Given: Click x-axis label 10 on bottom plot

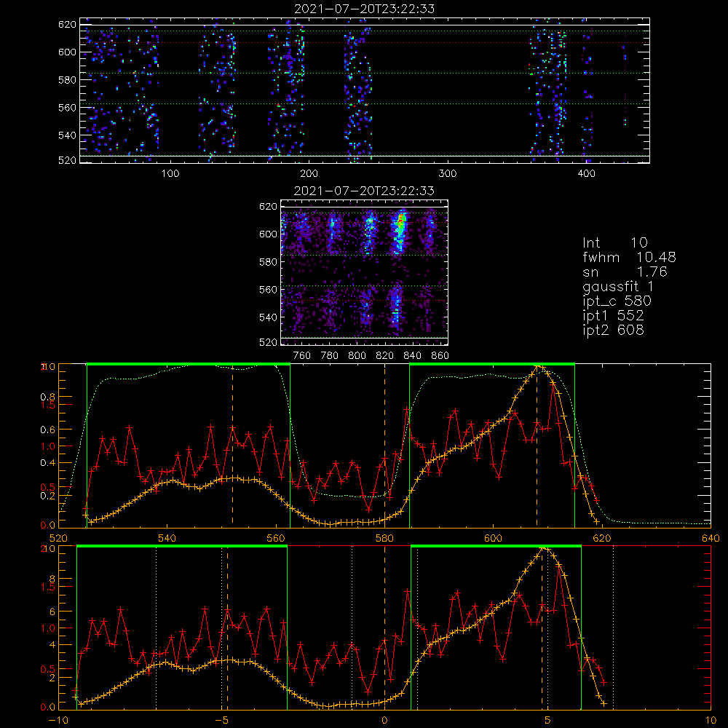Looking at the screenshot, I should pos(711,721).
